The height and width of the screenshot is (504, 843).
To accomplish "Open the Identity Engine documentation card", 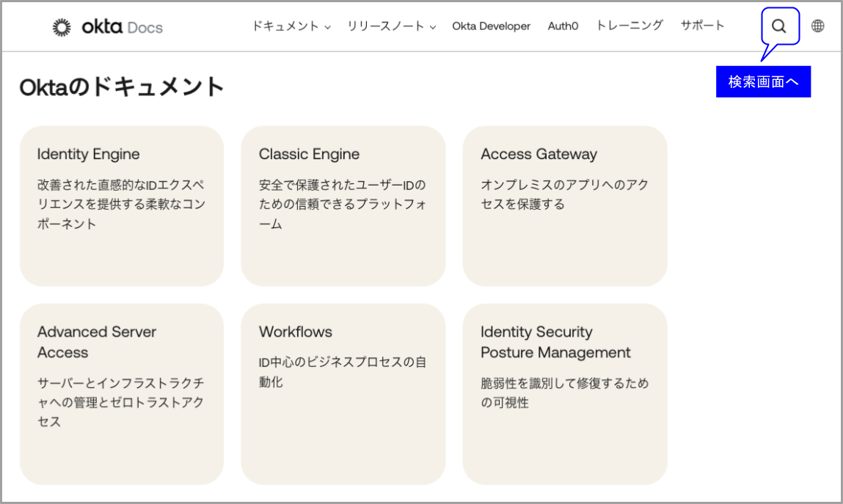I will [122, 205].
